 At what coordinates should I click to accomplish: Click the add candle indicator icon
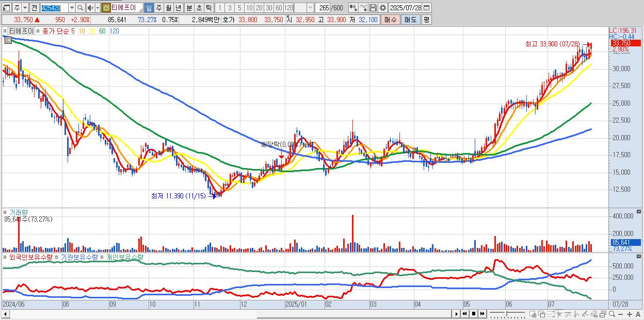pos(353,8)
